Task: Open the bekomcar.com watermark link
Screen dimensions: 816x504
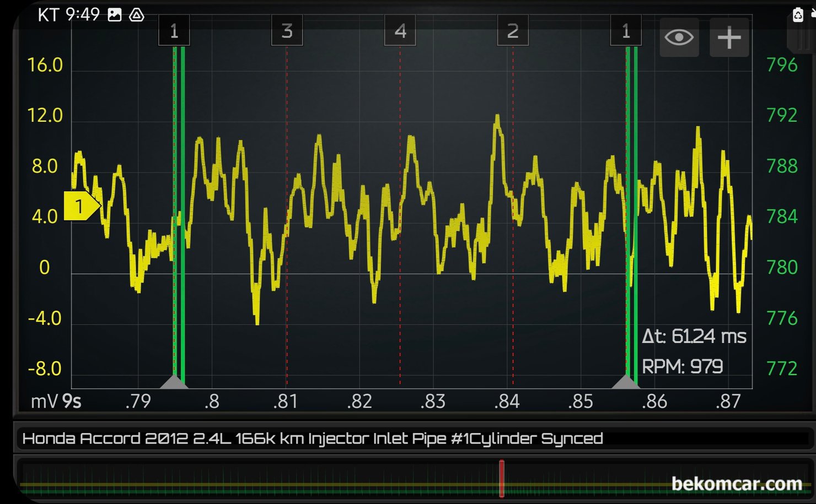Action: (x=737, y=484)
